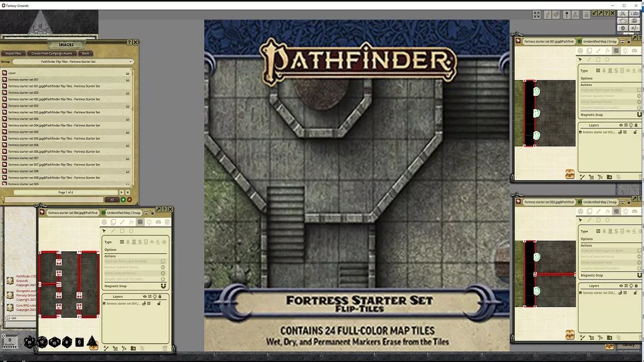Image resolution: width=644 pixels, height=362 pixels.
Task: Open the lighting tool in set 004 window
Action: [149, 222]
